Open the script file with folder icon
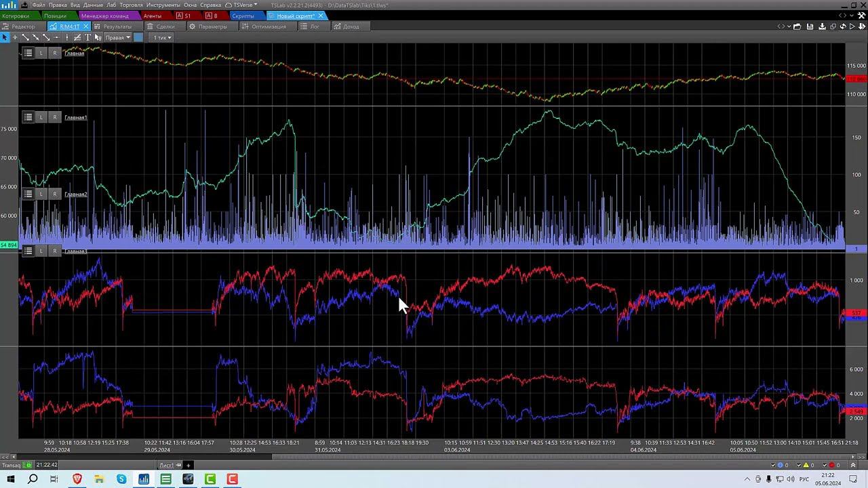This screenshot has height=488, width=868. pyautogui.click(x=797, y=26)
